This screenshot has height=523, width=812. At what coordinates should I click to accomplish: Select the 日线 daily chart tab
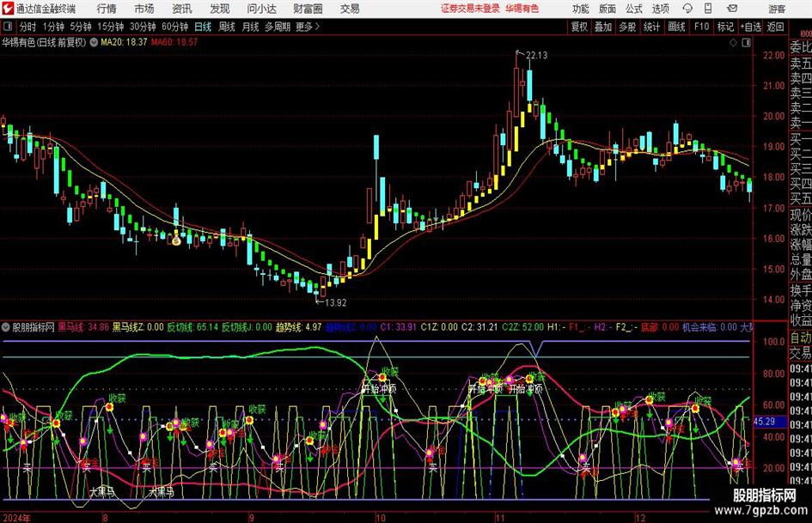(203, 27)
